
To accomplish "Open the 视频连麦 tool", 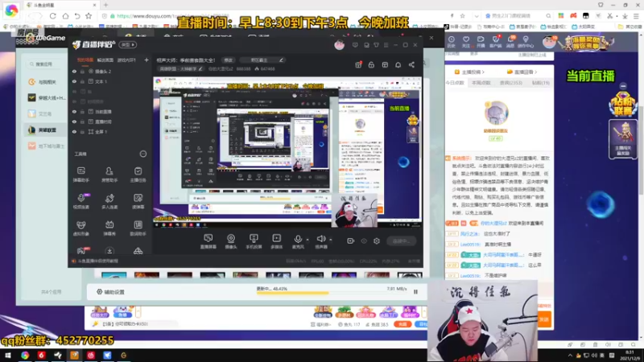I will (x=81, y=201).
